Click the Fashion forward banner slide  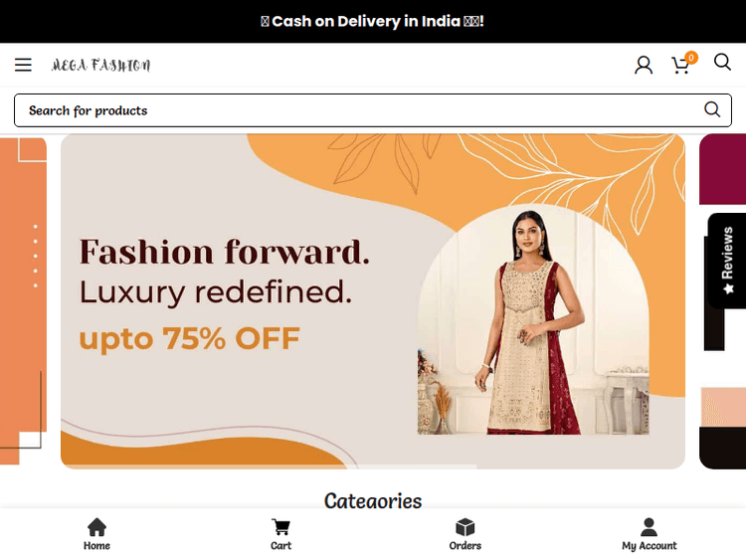[x=373, y=301]
